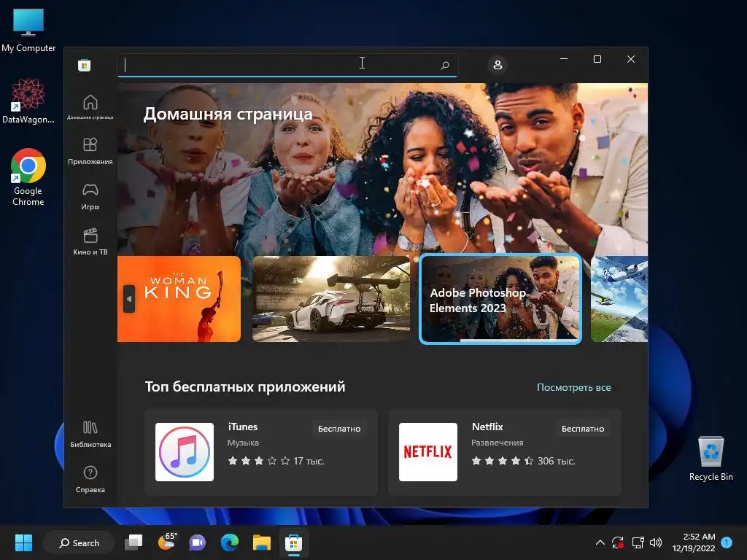Click the Netflix app title
Viewport: 747px width, 560px height.
click(487, 427)
